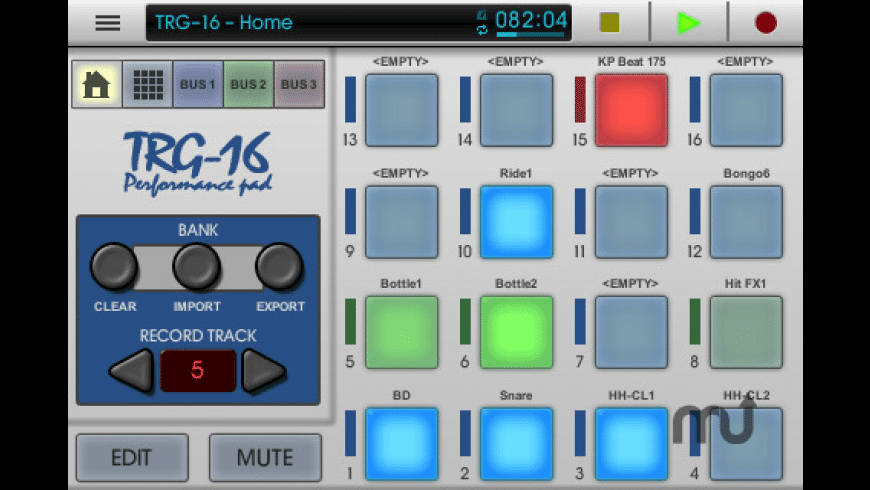Click the TRG-16 - Home title text
The width and height of the screenshot is (870, 490).
(x=224, y=22)
